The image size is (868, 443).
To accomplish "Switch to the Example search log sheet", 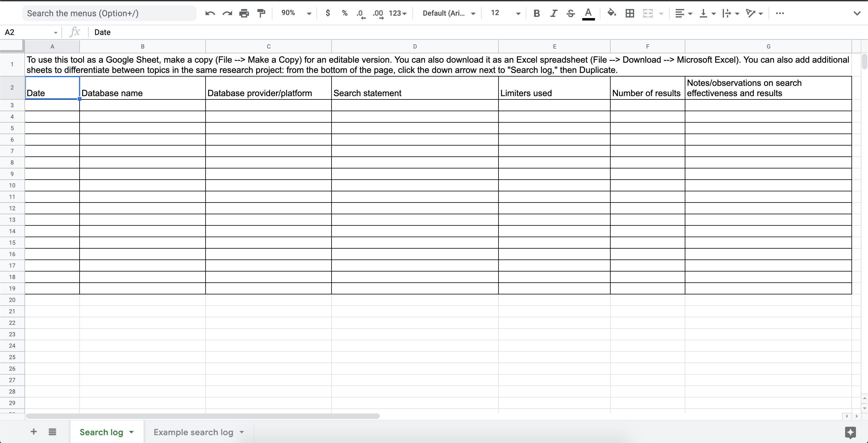I will (194, 432).
